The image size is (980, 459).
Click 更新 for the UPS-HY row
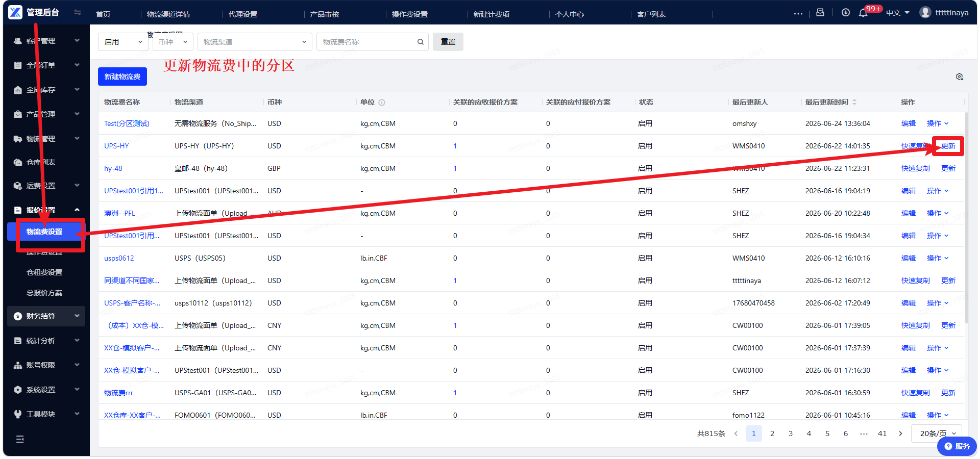point(948,146)
